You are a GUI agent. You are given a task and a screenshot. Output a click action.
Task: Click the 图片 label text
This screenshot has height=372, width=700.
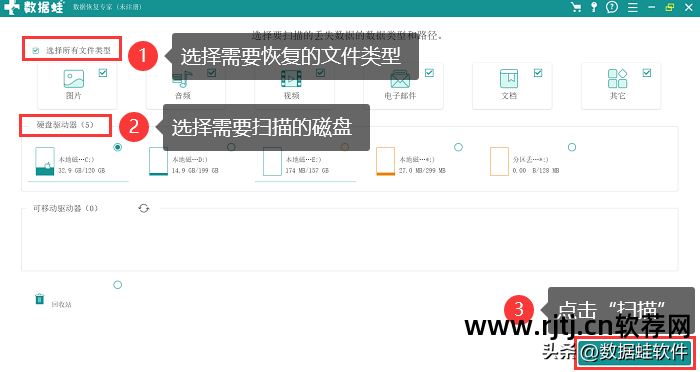(x=74, y=96)
